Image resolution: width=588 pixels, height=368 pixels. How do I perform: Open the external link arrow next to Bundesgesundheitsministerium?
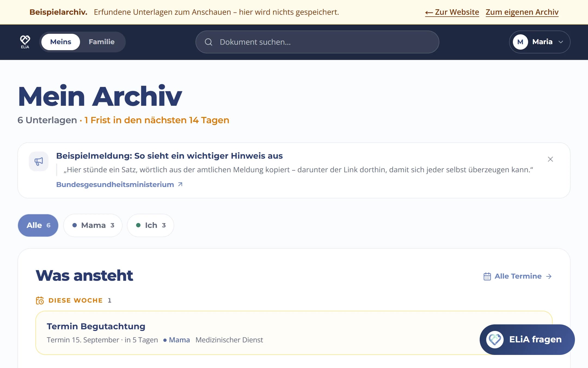click(180, 185)
